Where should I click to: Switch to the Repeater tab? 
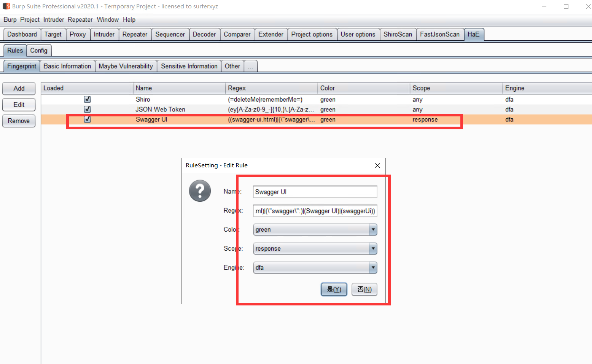[135, 34]
